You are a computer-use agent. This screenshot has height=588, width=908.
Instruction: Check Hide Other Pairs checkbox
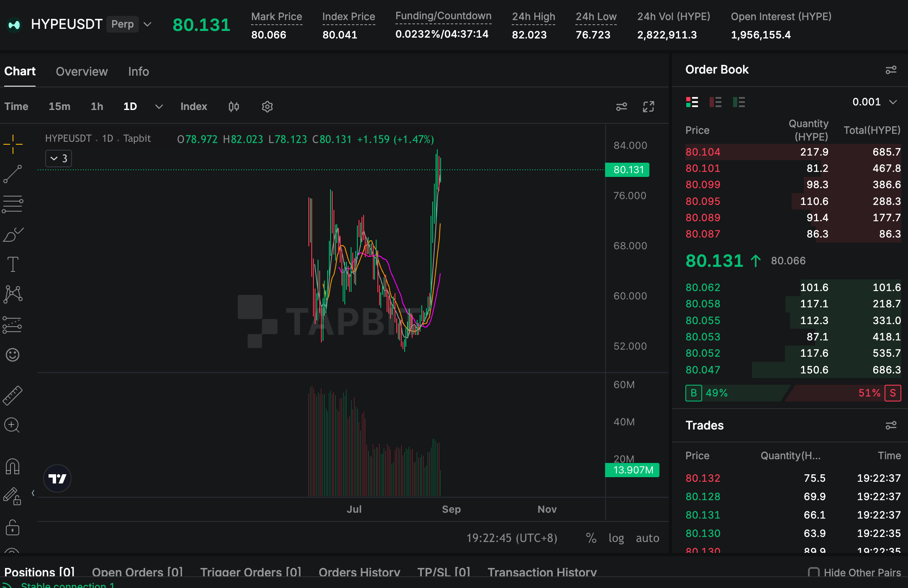tap(814, 573)
